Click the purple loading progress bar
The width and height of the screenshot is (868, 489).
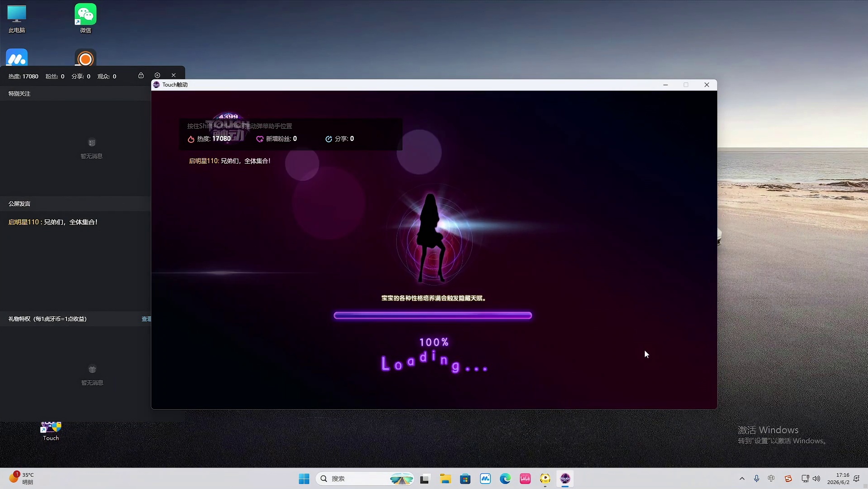[433, 315]
